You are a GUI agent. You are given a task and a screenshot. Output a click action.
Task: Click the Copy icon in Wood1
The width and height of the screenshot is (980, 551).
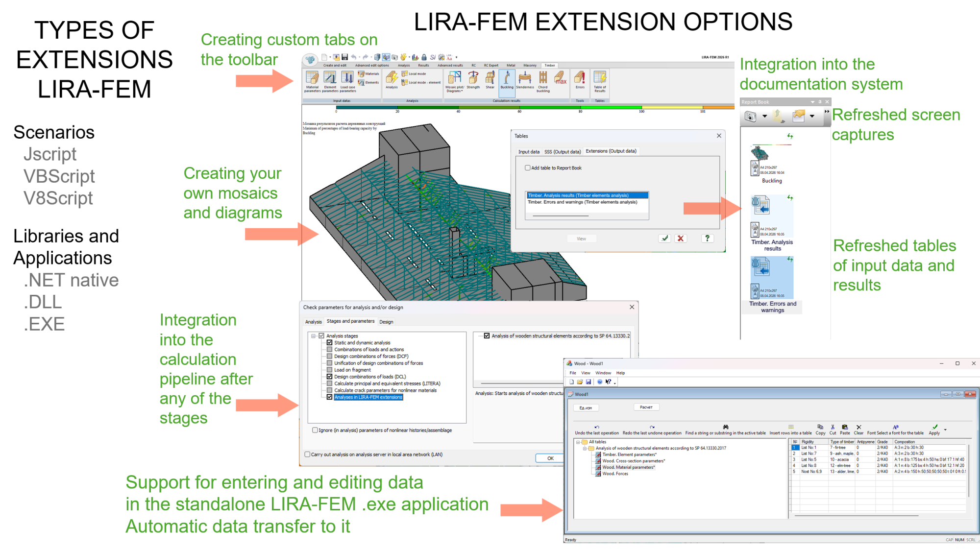(x=820, y=427)
